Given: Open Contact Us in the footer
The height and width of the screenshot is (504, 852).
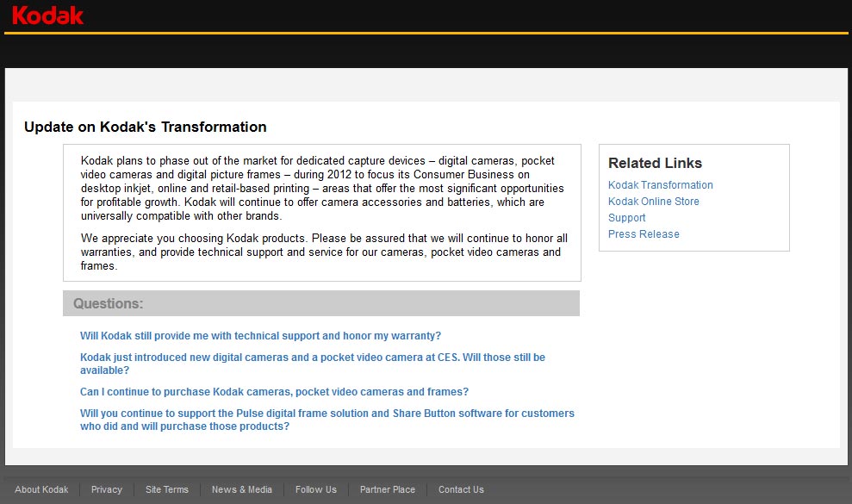Looking at the screenshot, I should 461,489.
